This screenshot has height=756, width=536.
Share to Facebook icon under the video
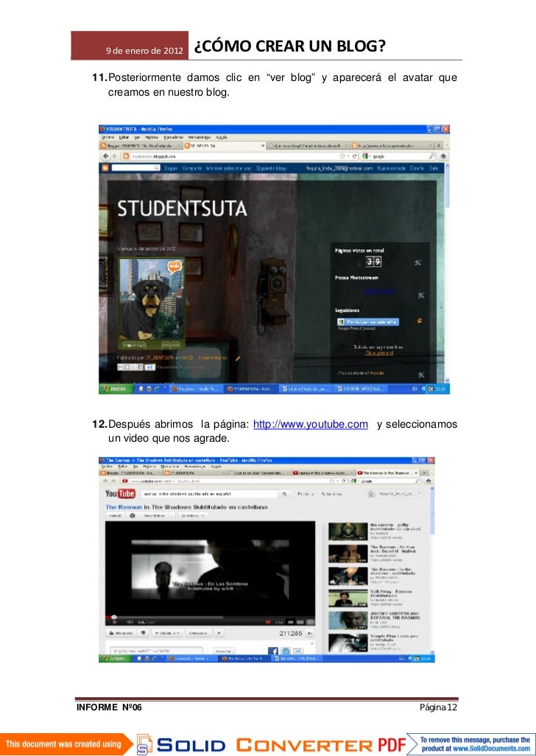tap(272, 651)
